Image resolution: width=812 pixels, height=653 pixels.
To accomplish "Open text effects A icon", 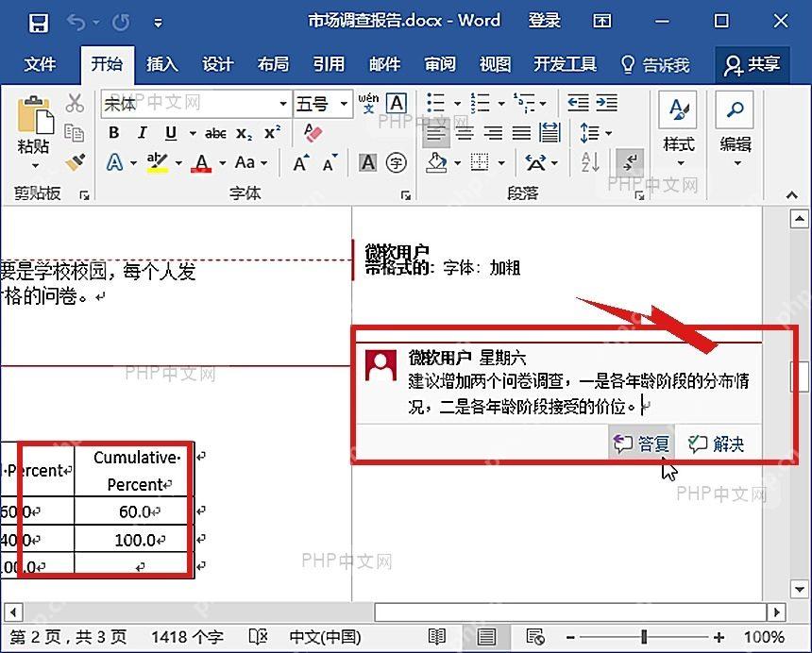I will tap(115, 162).
